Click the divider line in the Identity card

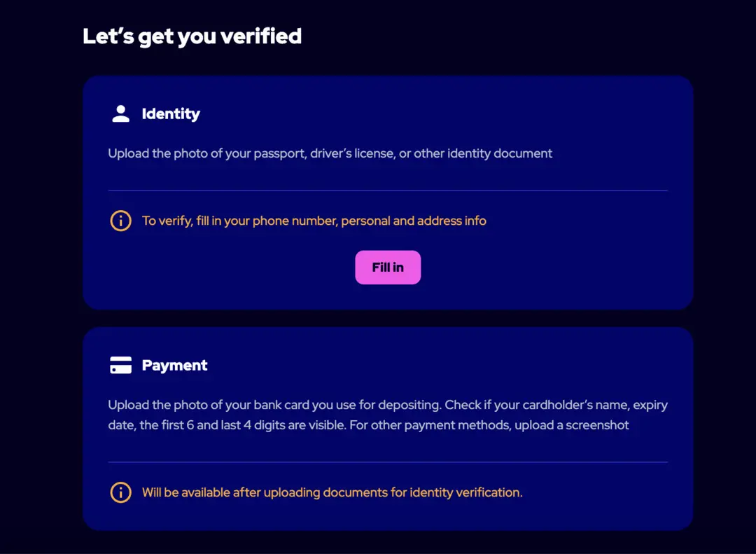click(x=388, y=191)
